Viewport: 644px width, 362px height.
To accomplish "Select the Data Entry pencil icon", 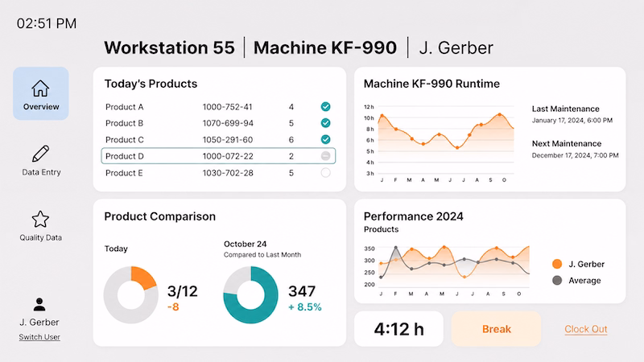I will tap(40, 154).
